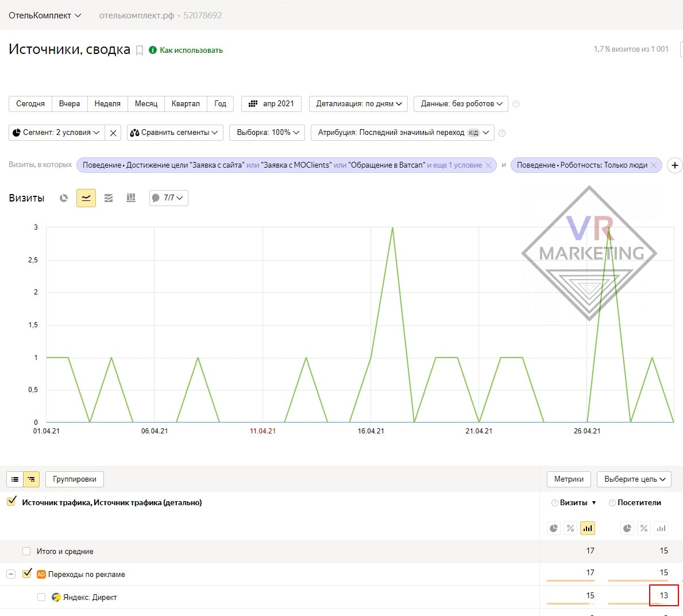Remove the goal-achievement filter condition

(x=488, y=165)
